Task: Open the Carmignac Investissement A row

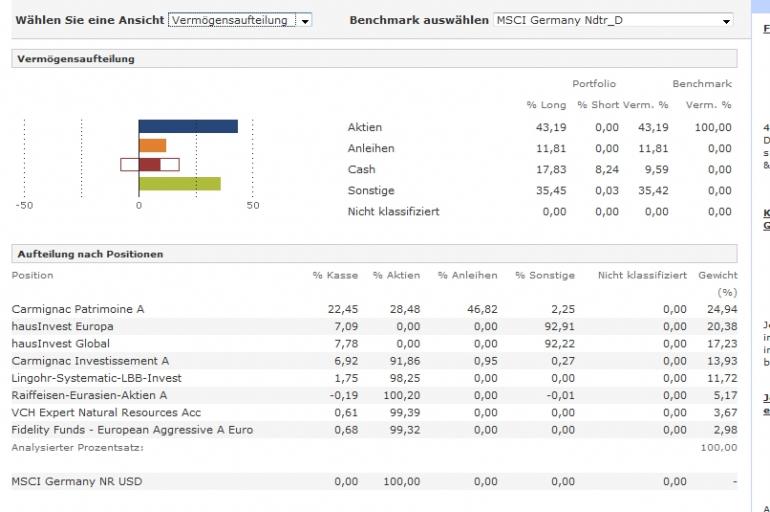Action: click(90, 360)
